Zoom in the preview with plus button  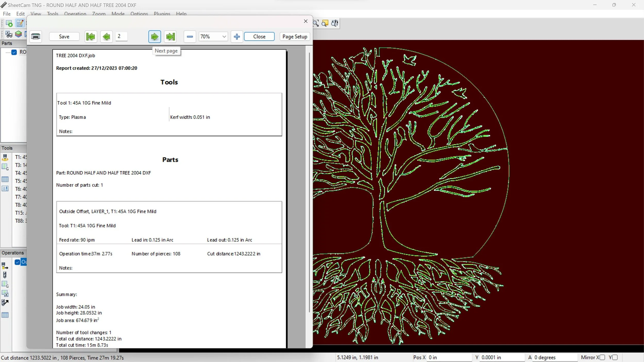point(237,37)
